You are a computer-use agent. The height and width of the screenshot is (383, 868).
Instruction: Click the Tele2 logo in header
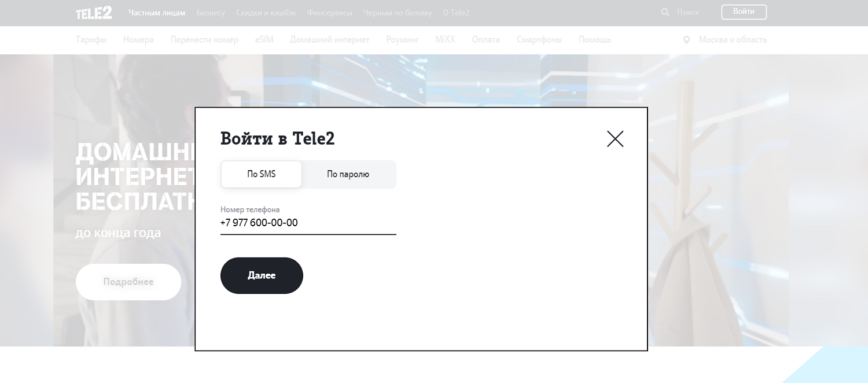[x=94, y=13]
